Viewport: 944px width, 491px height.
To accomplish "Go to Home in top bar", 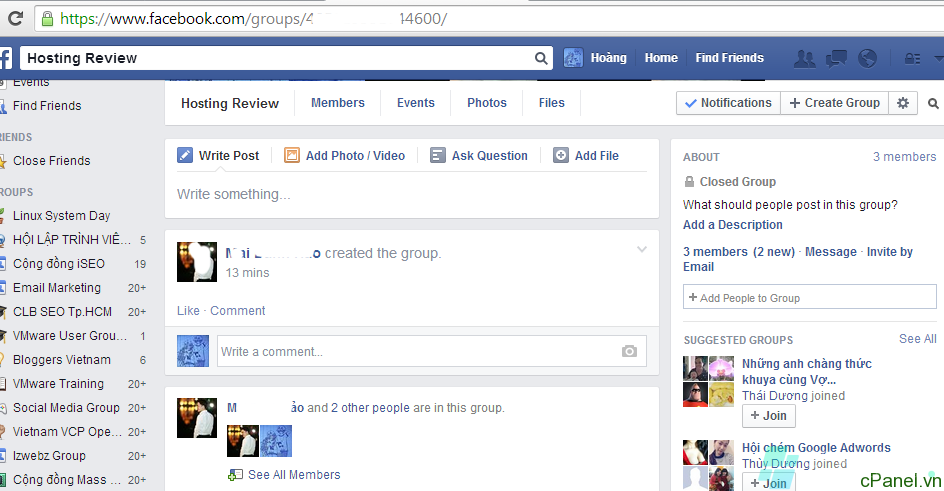I will tap(661, 58).
